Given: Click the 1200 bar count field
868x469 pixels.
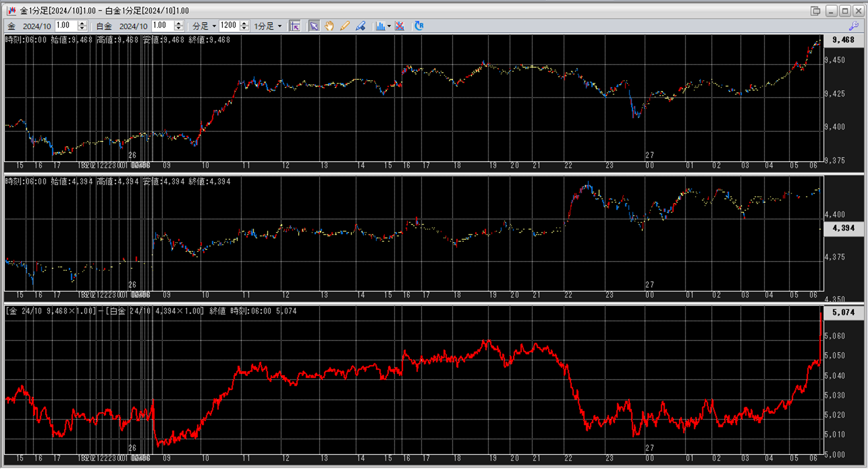Looking at the screenshot, I should [229, 26].
